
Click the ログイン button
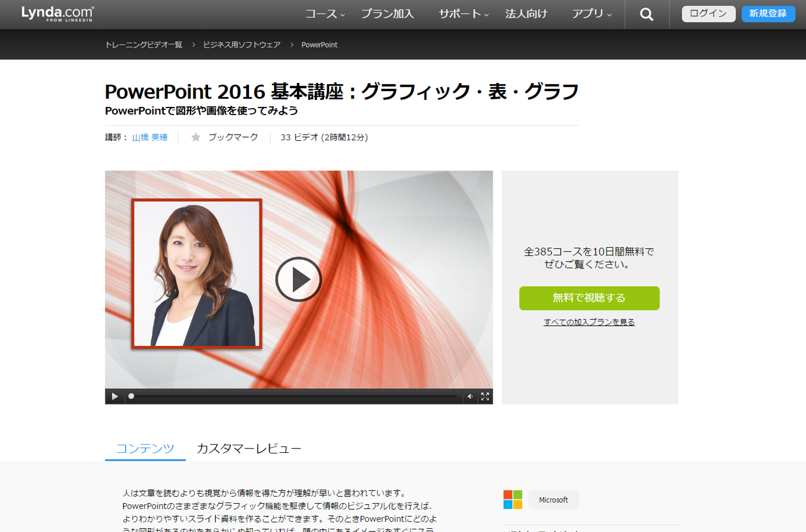pyautogui.click(x=708, y=14)
